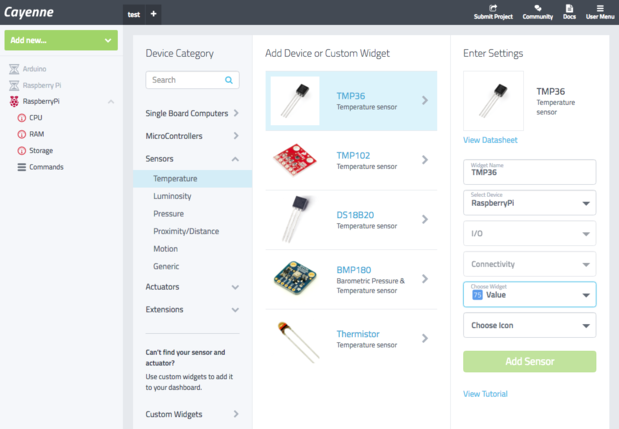Add a new project tab with plus

[x=154, y=14]
